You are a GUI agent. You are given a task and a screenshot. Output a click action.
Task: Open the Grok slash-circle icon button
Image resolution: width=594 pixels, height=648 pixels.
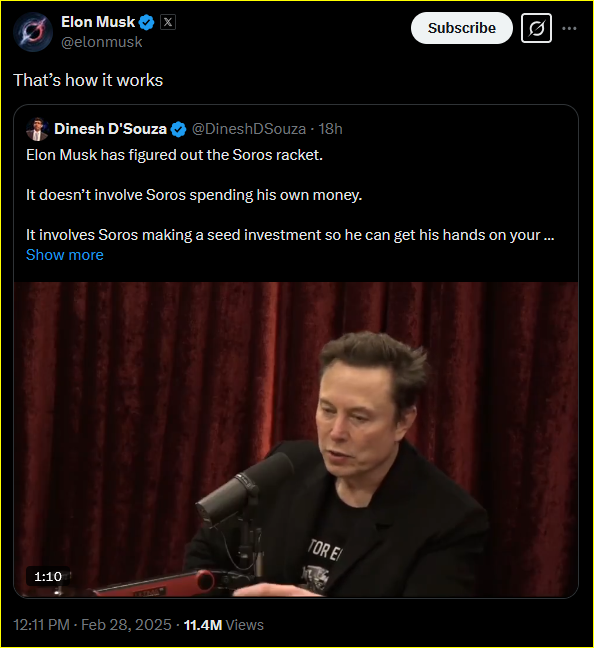[x=536, y=28]
